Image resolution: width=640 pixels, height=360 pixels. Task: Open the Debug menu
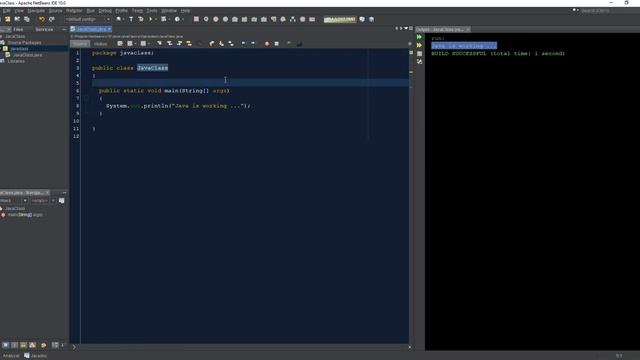[x=105, y=11]
